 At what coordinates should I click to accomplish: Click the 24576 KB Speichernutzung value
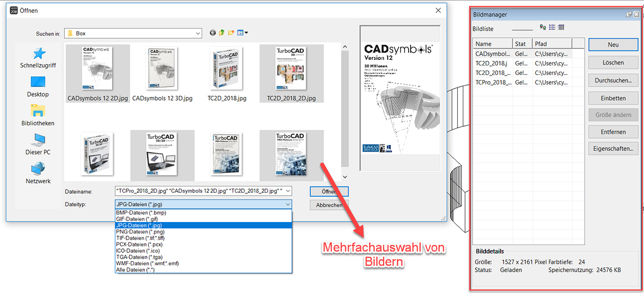608,270
